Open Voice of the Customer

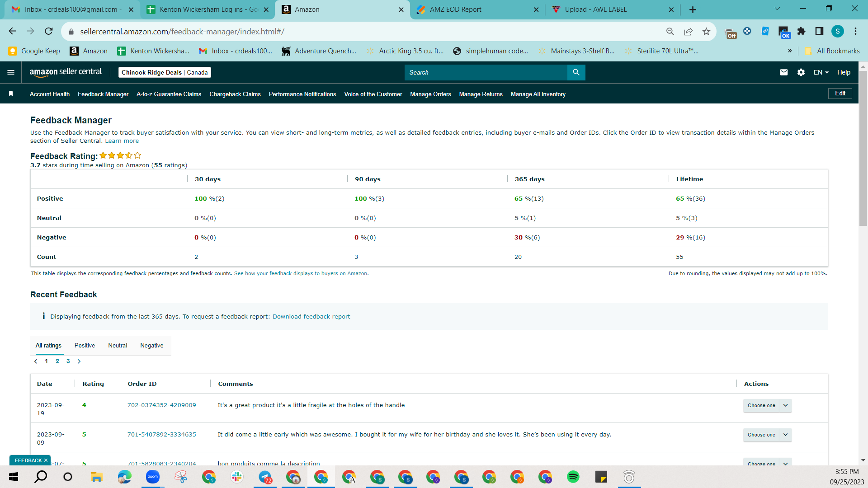[373, 94]
